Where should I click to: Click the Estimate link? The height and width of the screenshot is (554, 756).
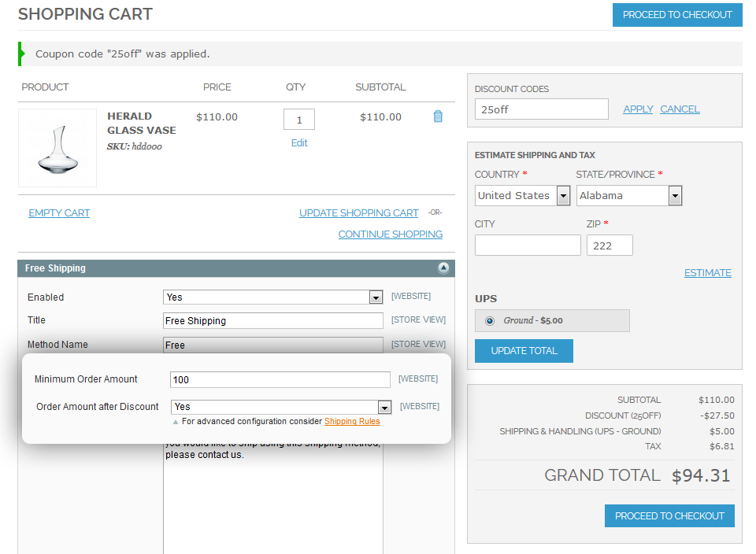point(707,273)
